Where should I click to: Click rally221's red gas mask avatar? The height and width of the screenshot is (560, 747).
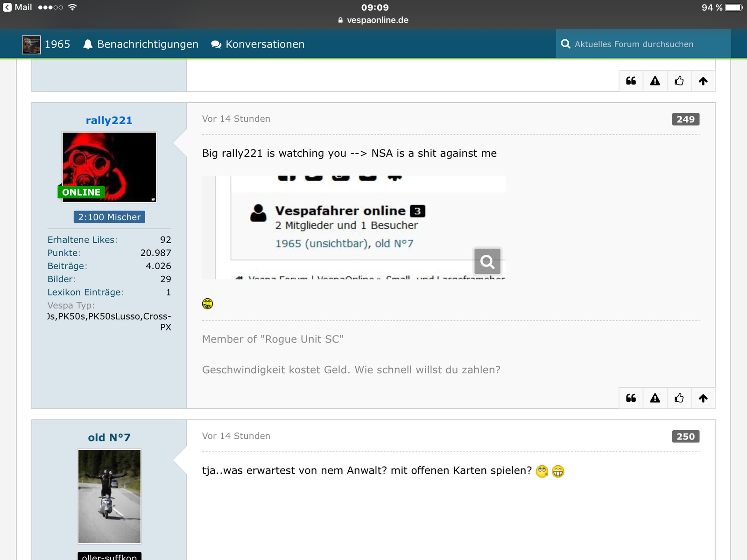[109, 167]
